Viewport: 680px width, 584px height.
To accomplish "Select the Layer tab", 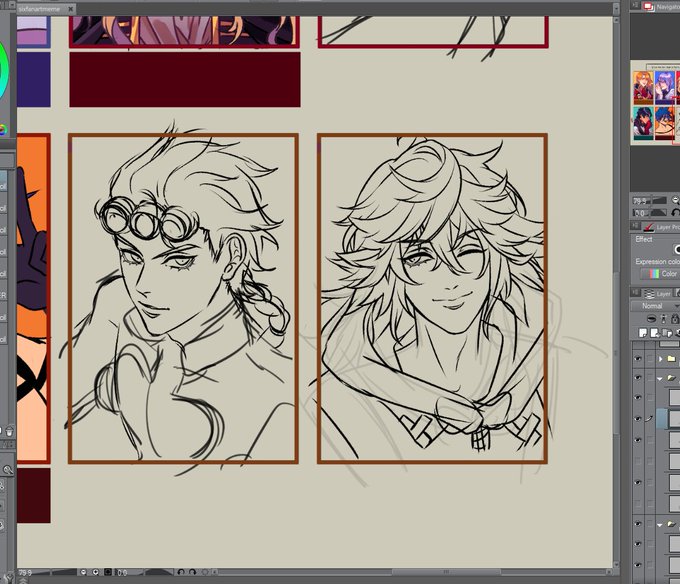I will [657, 294].
